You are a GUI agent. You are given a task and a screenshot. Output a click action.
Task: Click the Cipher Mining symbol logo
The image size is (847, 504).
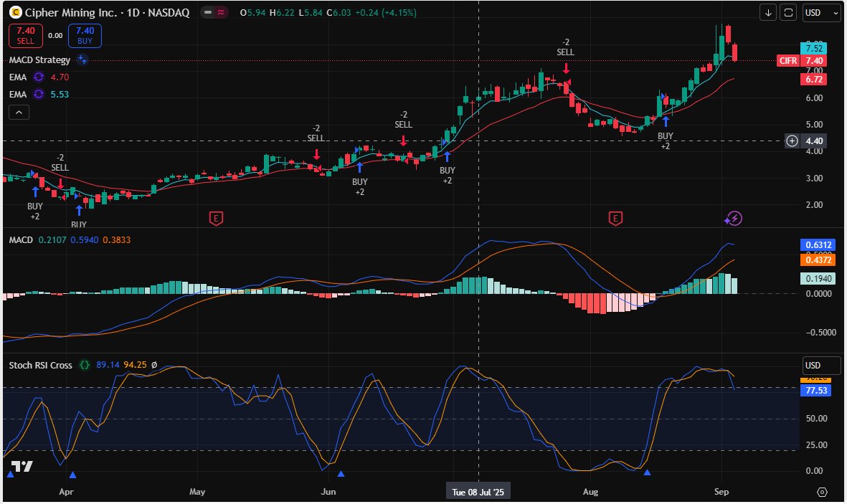click(16, 12)
